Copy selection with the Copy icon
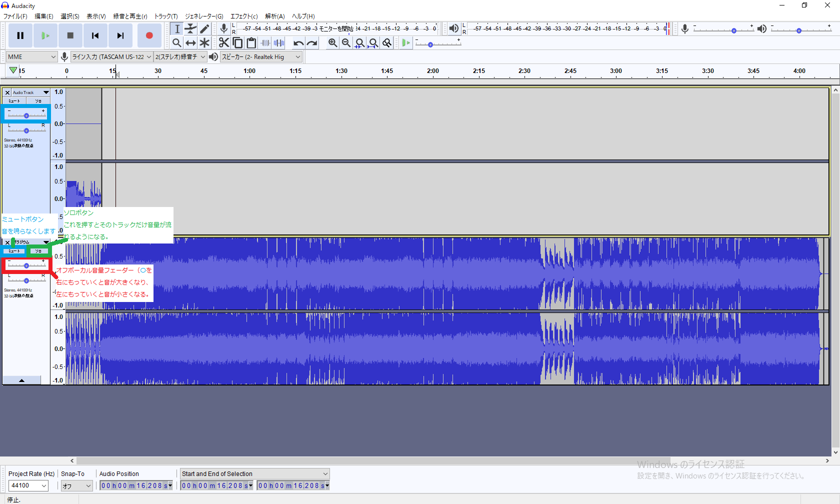Screen dimensions: 840x504 tap(237, 43)
